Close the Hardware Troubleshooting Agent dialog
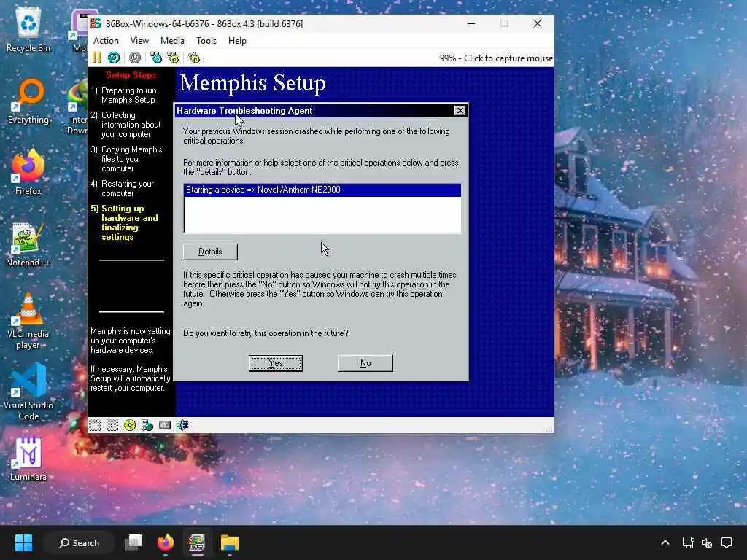 pyautogui.click(x=460, y=111)
